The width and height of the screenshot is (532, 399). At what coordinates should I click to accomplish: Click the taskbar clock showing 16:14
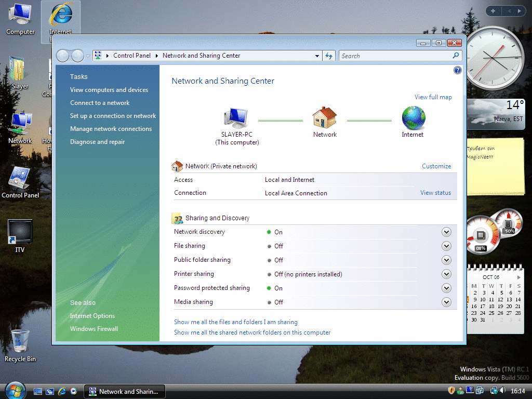518,391
